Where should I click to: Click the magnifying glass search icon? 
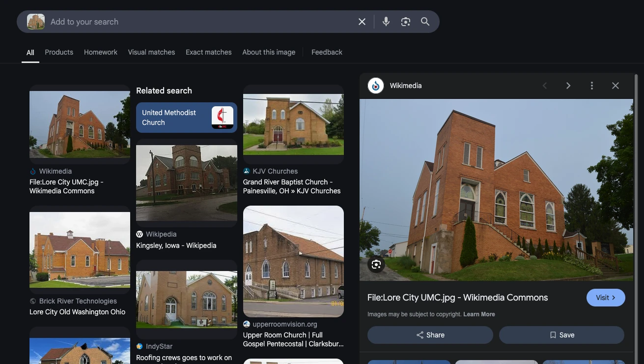coord(425,22)
